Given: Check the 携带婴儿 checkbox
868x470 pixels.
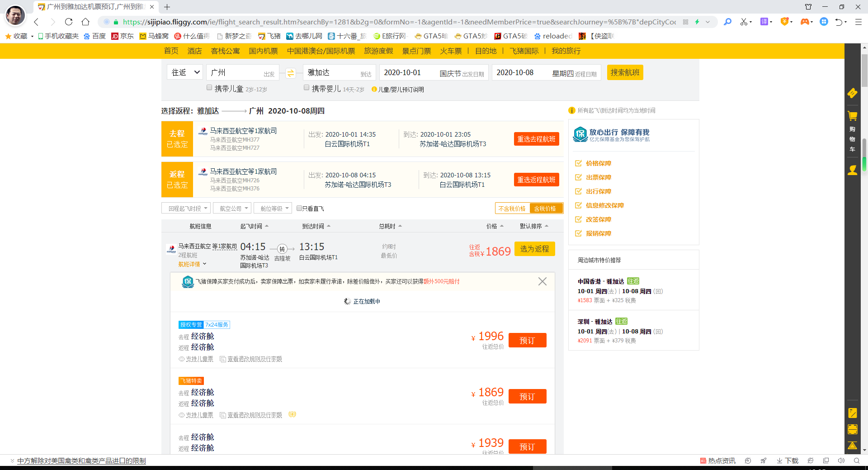Looking at the screenshot, I should [x=307, y=88].
